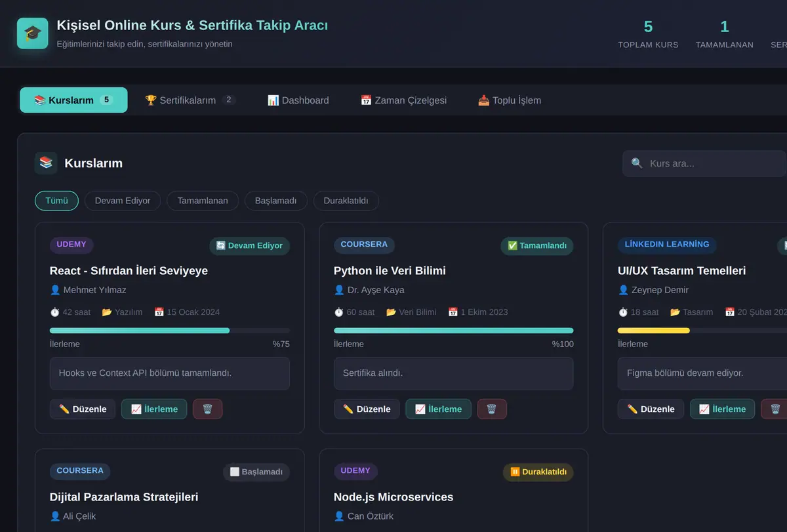
Task: Filter courses by Devam Ediyor
Action: [123, 201]
